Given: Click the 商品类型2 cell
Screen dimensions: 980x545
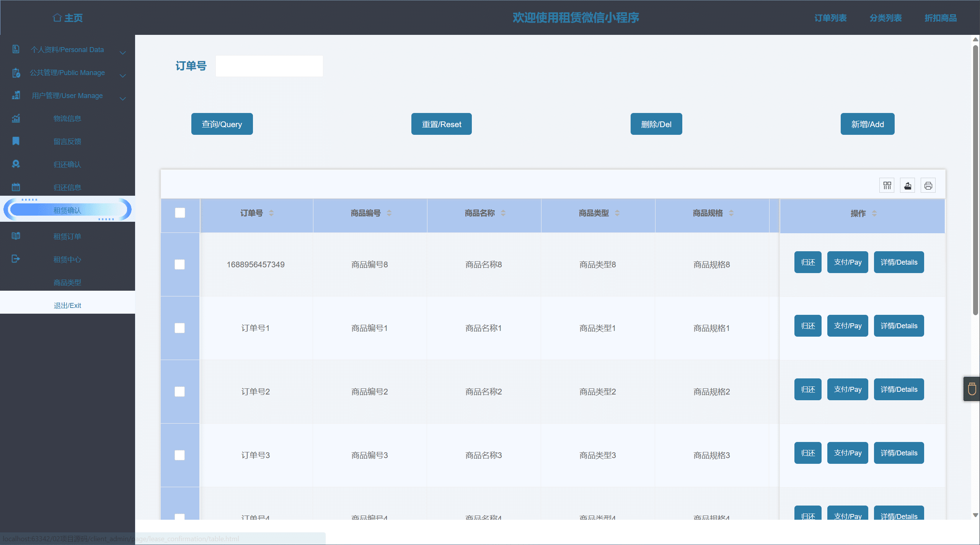Looking at the screenshot, I should [x=598, y=392].
